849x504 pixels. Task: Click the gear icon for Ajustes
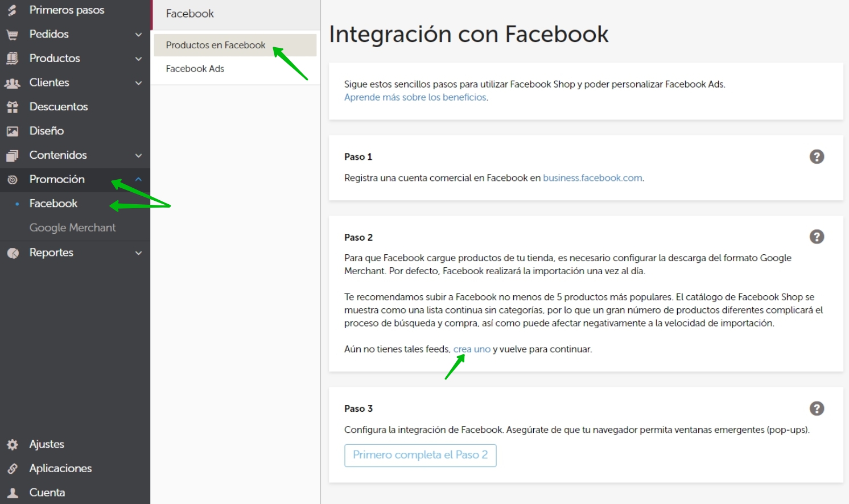pos(12,445)
